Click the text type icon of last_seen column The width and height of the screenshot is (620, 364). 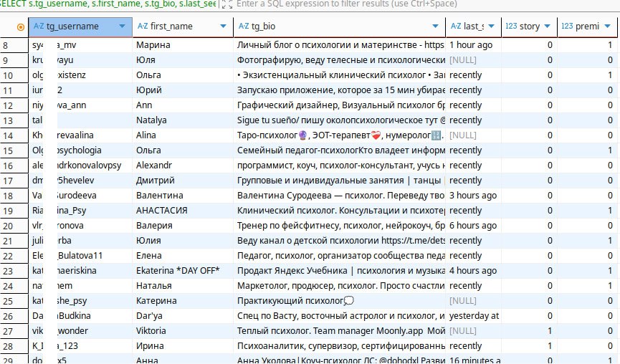pos(456,27)
